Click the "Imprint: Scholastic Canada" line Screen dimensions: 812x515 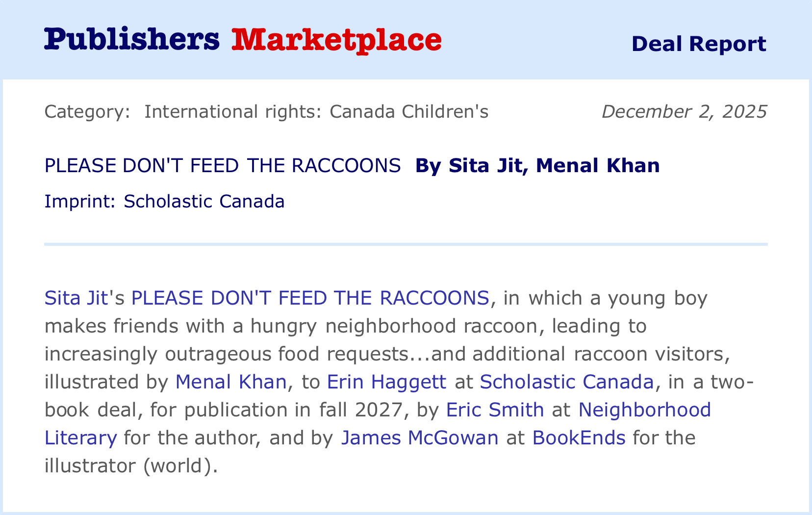(x=164, y=201)
